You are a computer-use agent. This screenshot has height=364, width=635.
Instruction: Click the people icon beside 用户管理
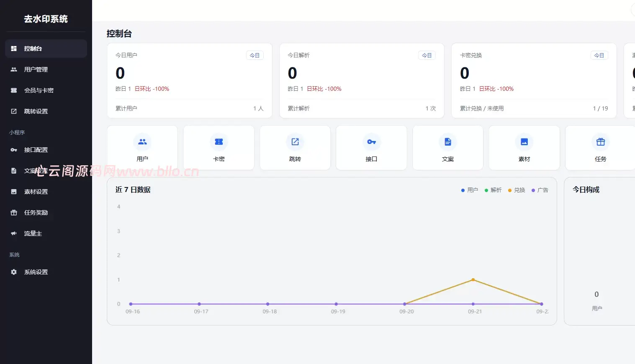[x=14, y=69]
